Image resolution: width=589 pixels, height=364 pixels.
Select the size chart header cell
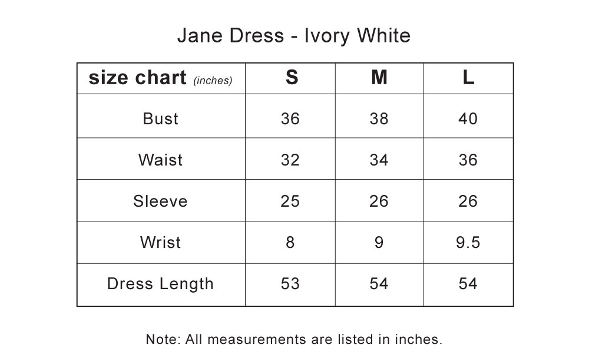(x=161, y=78)
